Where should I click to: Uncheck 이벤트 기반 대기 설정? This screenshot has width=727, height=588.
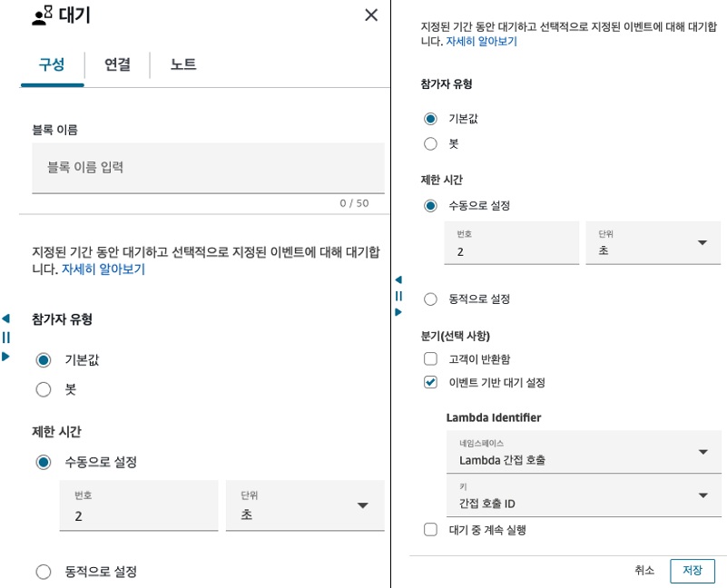click(x=430, y=382)
